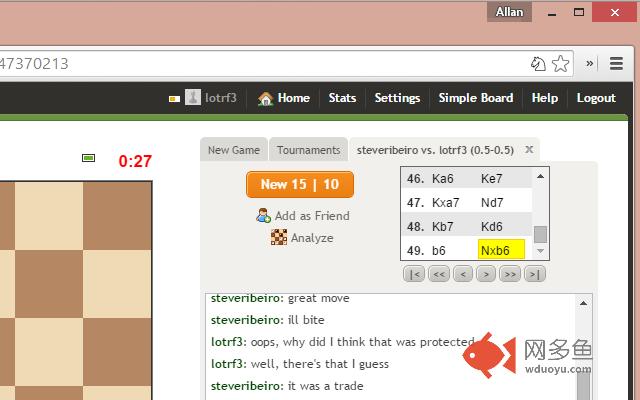Screen dimensions: 640x400
Task: Select highlighted move Nxb6
Action: pyautogui.click(x=501, y=249)
